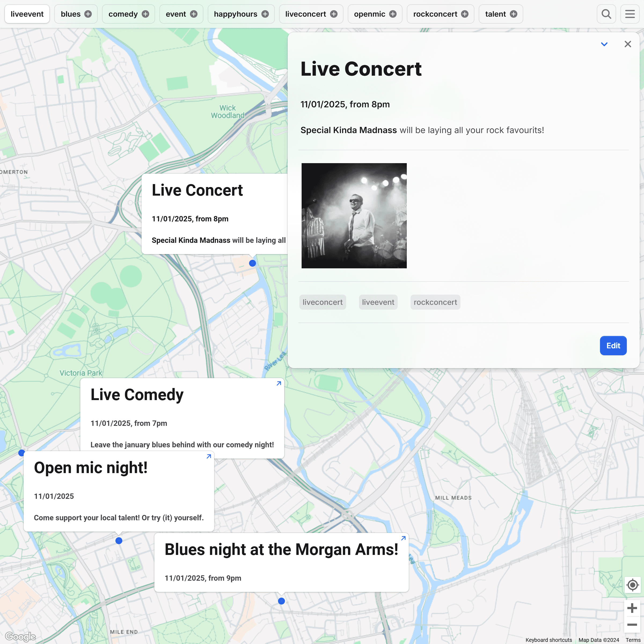Open Live Comedy card expand arrow
644x644 pixels.
[x=279, y=383]
